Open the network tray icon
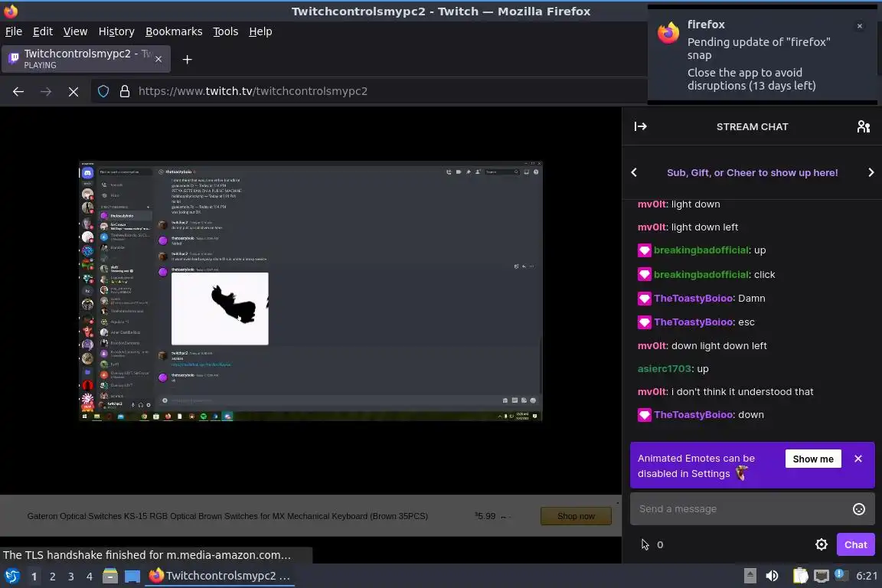This screenshot has width=882, height=588. (x=822, y=576)
